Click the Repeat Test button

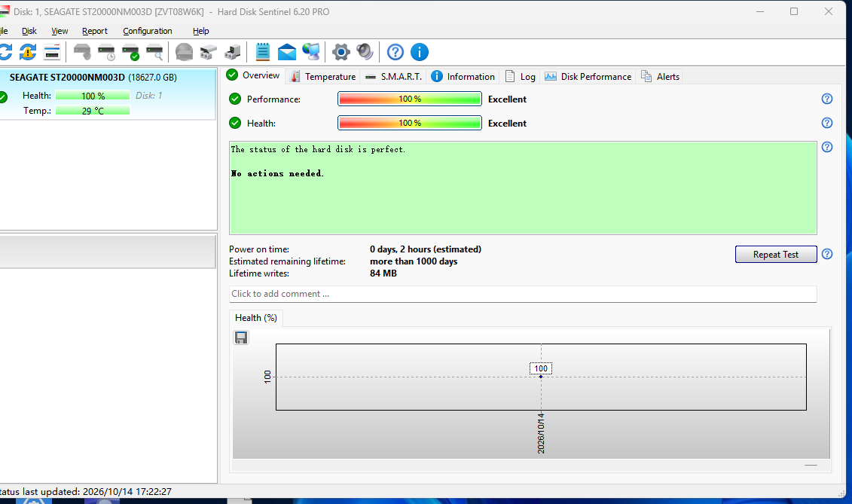click(x=776, y=255)
